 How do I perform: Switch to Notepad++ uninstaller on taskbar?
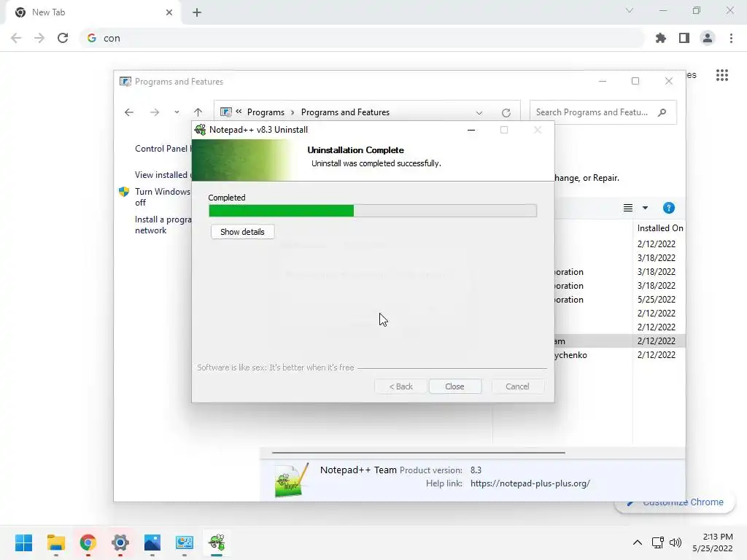point(217,542)
